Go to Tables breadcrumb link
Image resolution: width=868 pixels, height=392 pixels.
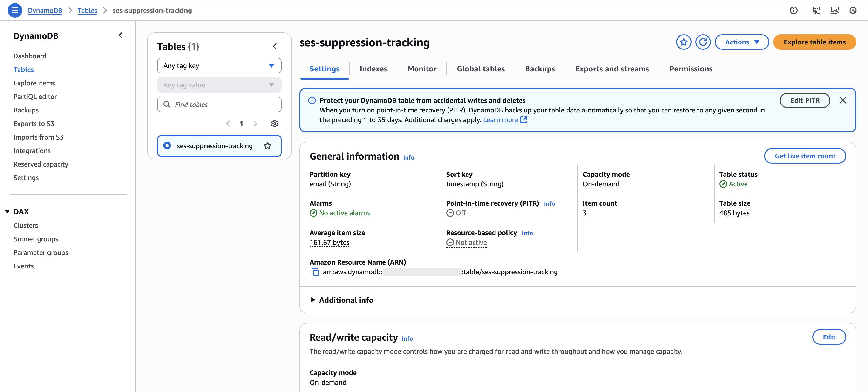[x=87, y=10]
